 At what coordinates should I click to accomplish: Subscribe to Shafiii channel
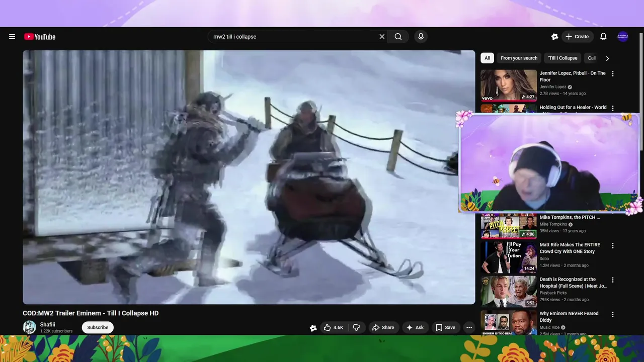coord(98,327)
